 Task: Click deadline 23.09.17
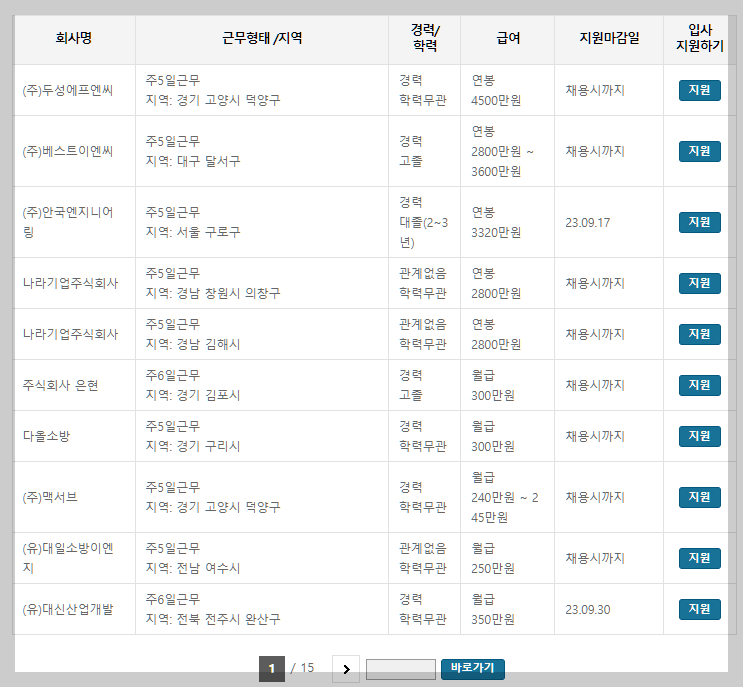pos(588,223)
